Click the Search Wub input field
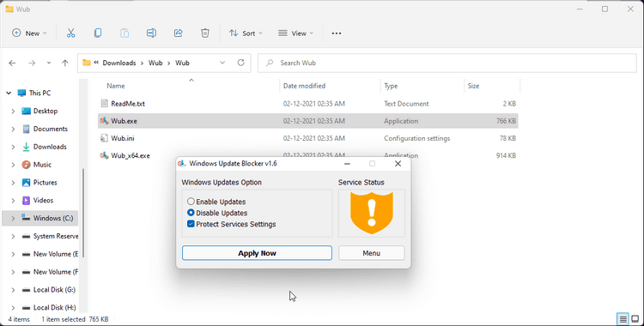The image size is (644, 326). point(447,63)
